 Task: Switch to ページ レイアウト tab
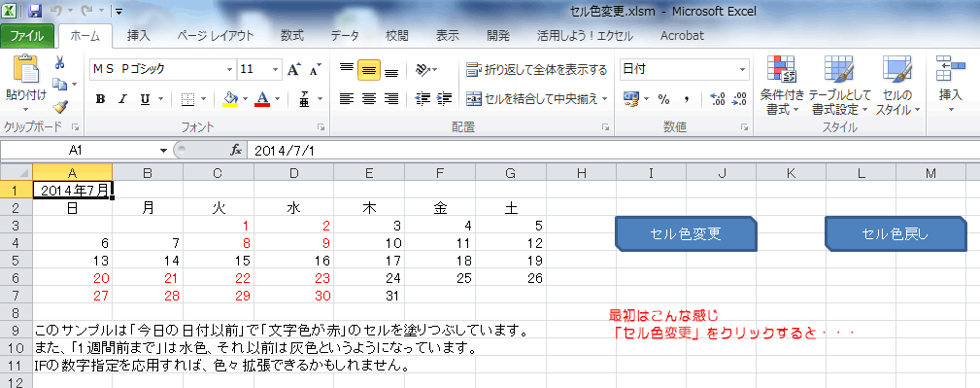(216, 36)
